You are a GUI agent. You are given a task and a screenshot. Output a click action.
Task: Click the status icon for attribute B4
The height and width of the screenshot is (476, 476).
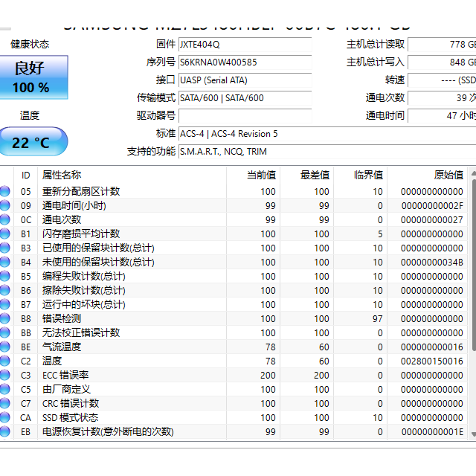[x=5, y=262]
